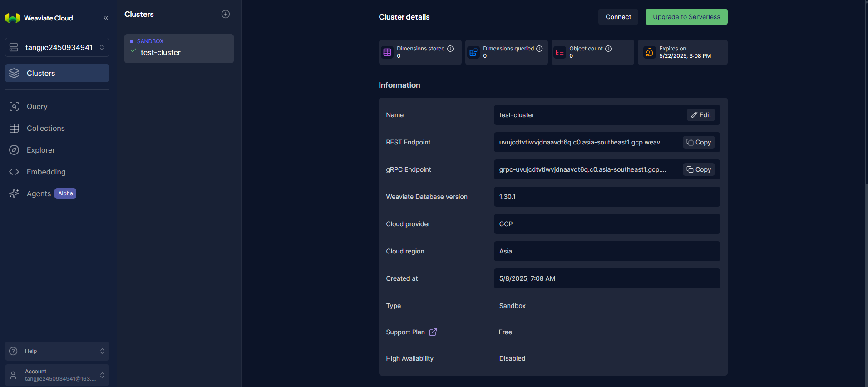Click the GCP cloud provider value

506,224
